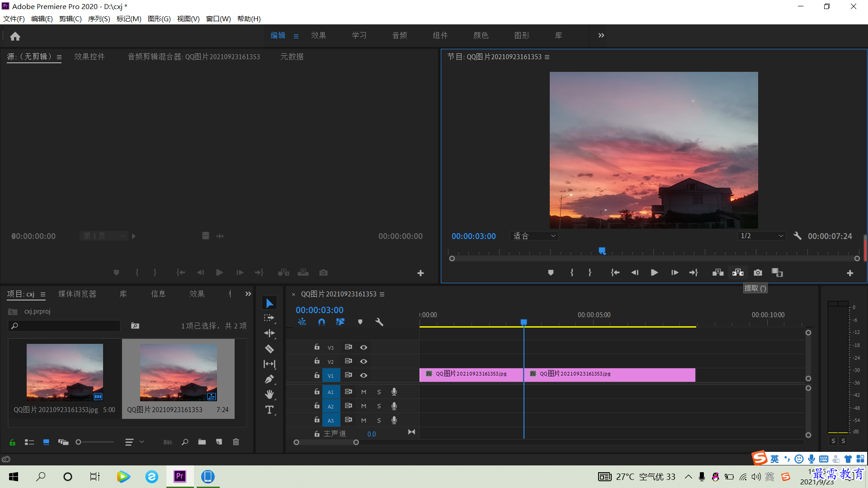Image resolution: width=868 pixels, height=488 pixels.
Task: Open Find in Project panel bottom bar
Action: (x=185, y=442)
